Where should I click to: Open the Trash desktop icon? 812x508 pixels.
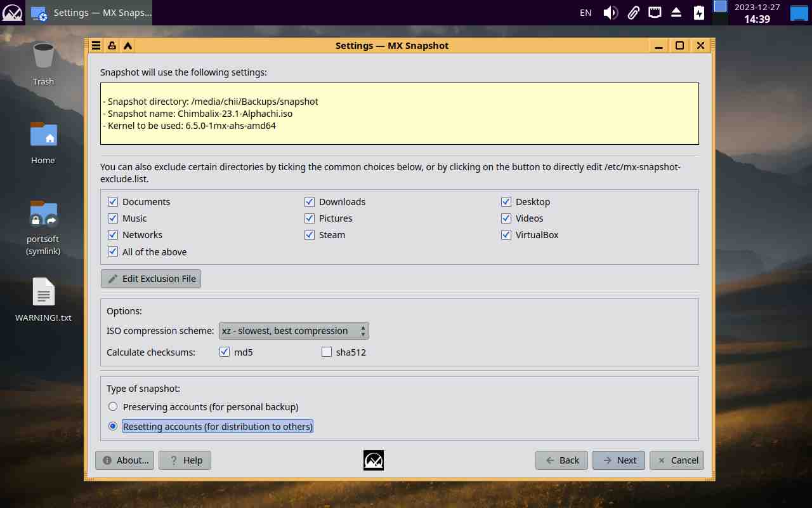coord(43,63)
